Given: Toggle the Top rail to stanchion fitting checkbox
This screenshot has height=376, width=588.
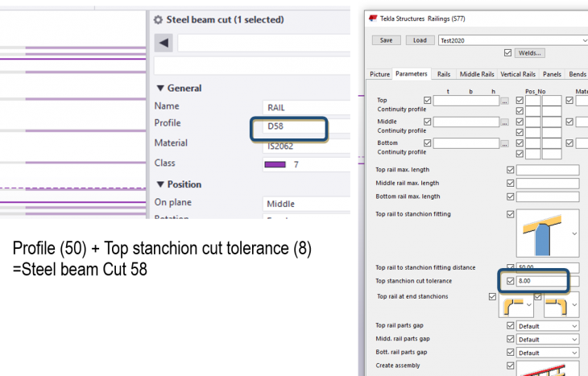Looking at the screenshot, I should pos(511,214).
